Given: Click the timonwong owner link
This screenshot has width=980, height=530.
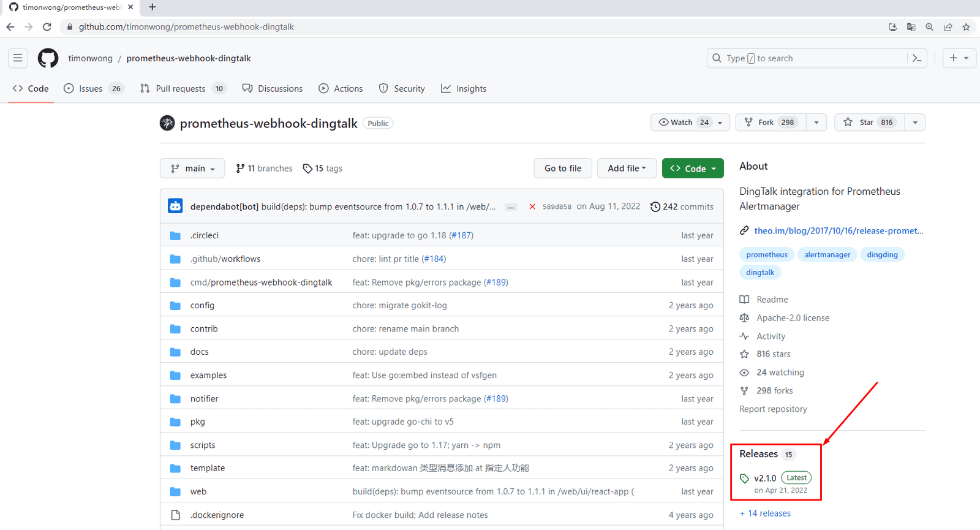Looking at the screenshot, I should pyautogui.click(x=91, y=58).
